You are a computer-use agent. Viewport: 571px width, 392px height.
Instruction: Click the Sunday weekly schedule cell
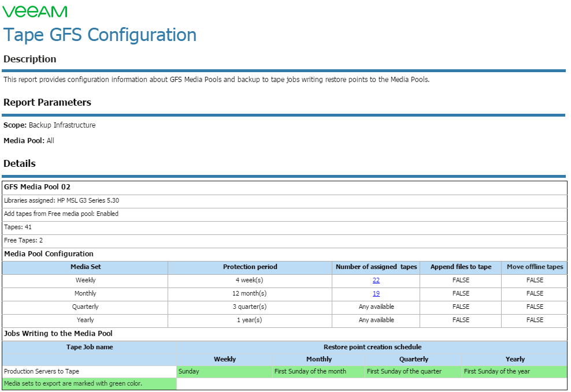click(x=225, y=372)
